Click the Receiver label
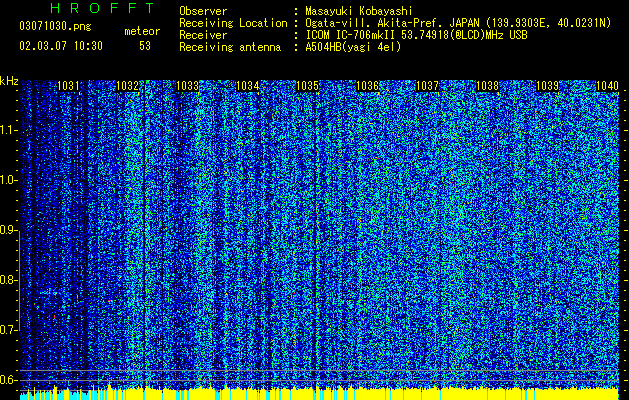 203,35
